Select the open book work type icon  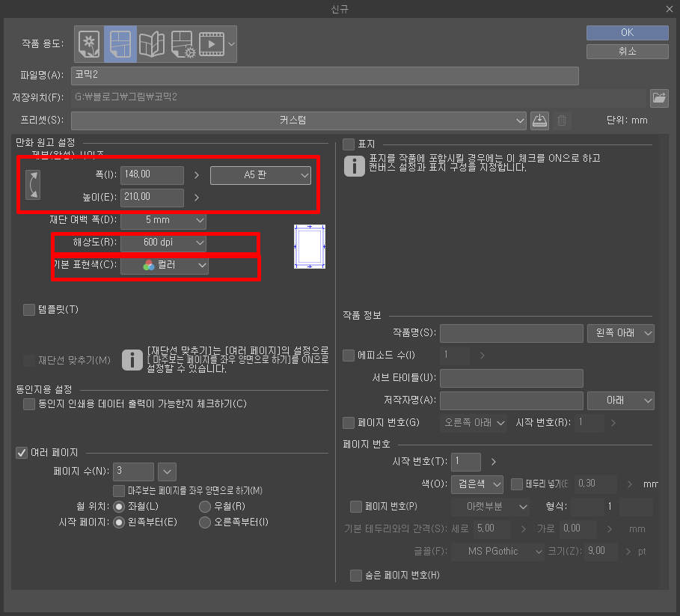point(152,44)
